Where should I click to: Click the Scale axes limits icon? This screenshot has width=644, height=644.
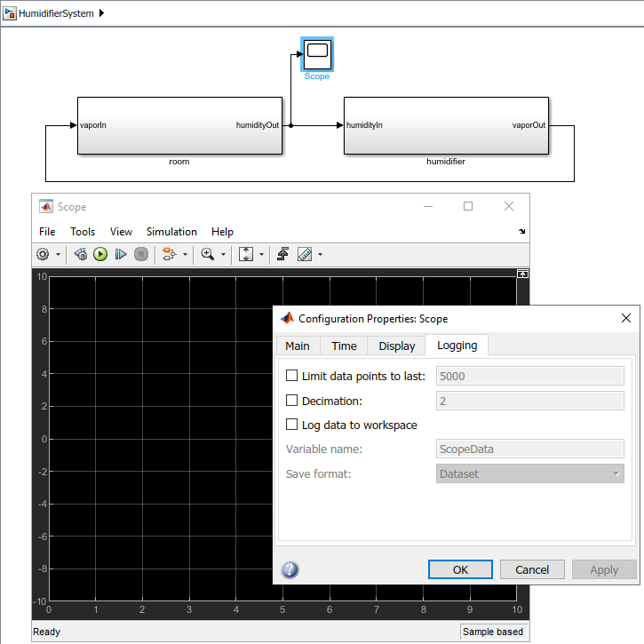(x=246, y=254)
